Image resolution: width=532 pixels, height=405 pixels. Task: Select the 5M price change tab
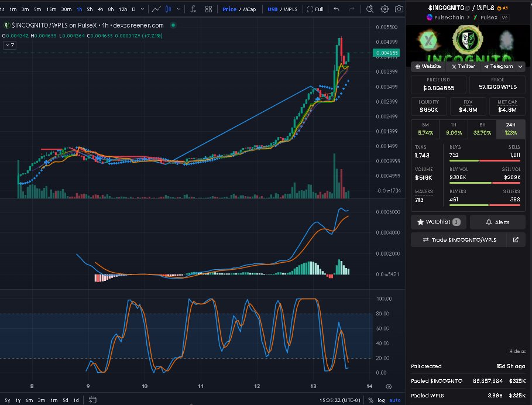coord(425,129)
